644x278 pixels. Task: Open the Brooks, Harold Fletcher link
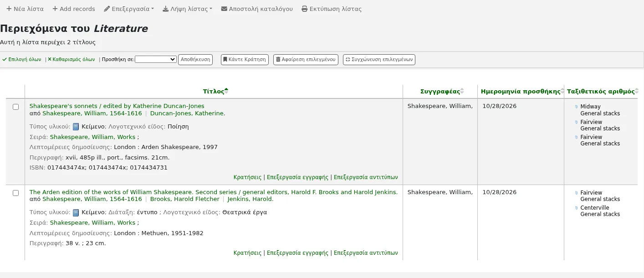pos(185,199)
